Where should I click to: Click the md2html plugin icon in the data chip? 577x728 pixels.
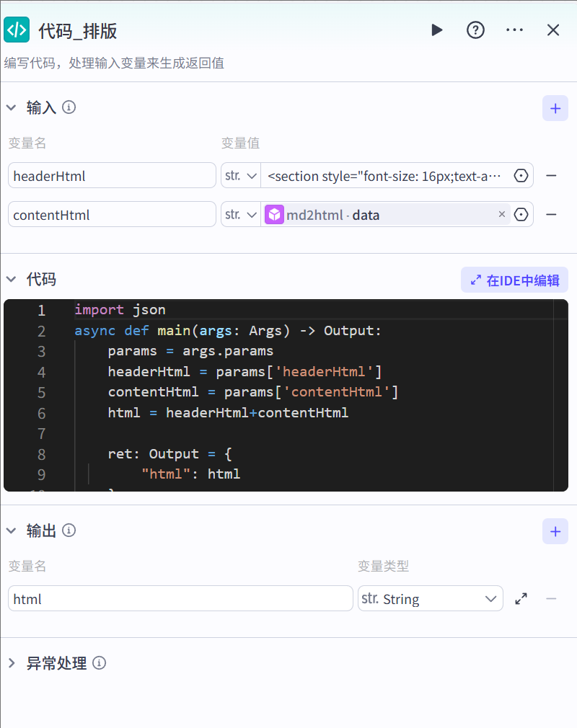[274, 214]
